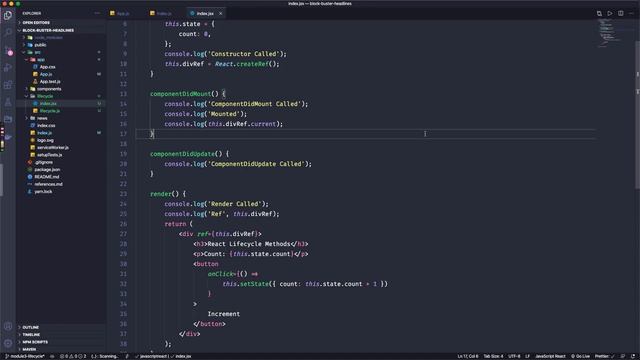Click index.jsx breadcrumb in status bar
Screen dimensions: 640x360
(183, 356)
